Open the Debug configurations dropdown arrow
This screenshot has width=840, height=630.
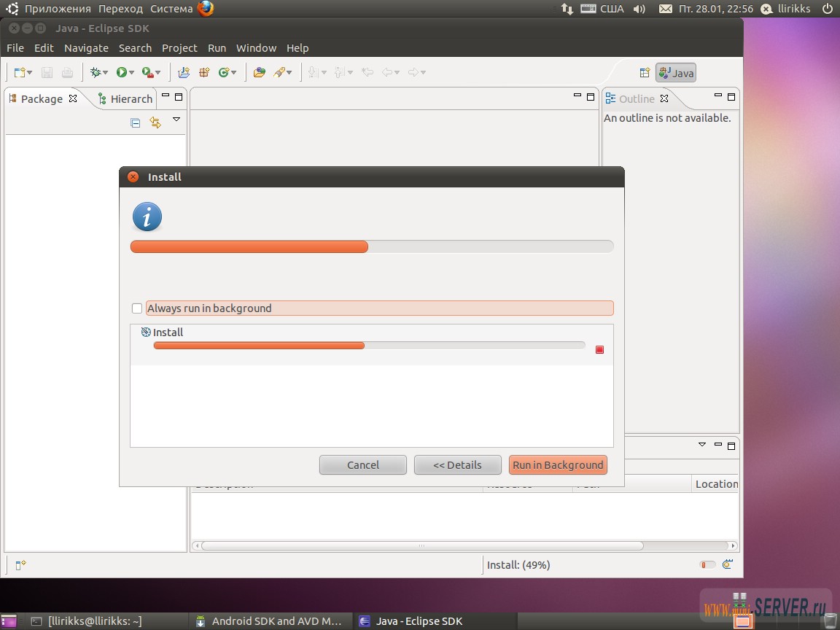[106, 73]
